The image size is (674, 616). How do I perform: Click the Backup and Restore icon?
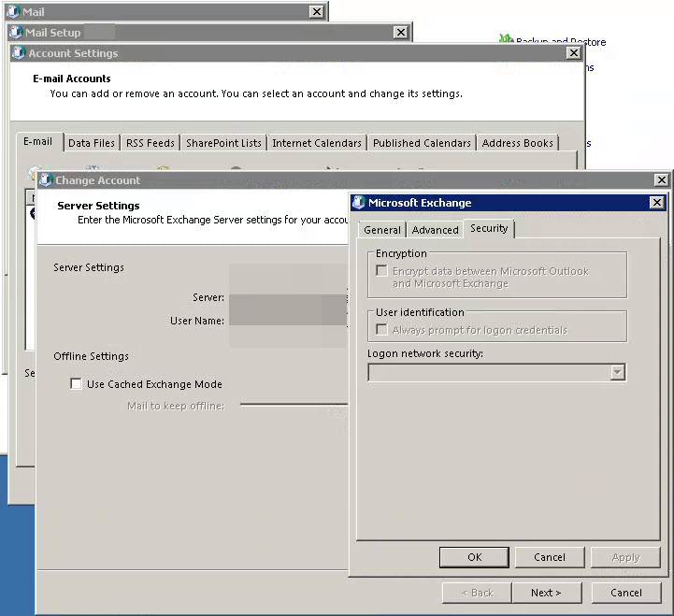(x=507, y=39)
